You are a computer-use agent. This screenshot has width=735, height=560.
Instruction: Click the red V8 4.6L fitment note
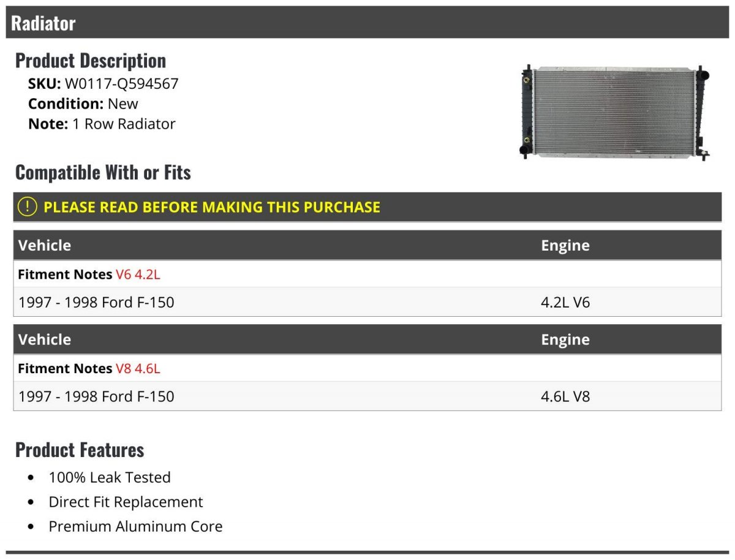138,369
